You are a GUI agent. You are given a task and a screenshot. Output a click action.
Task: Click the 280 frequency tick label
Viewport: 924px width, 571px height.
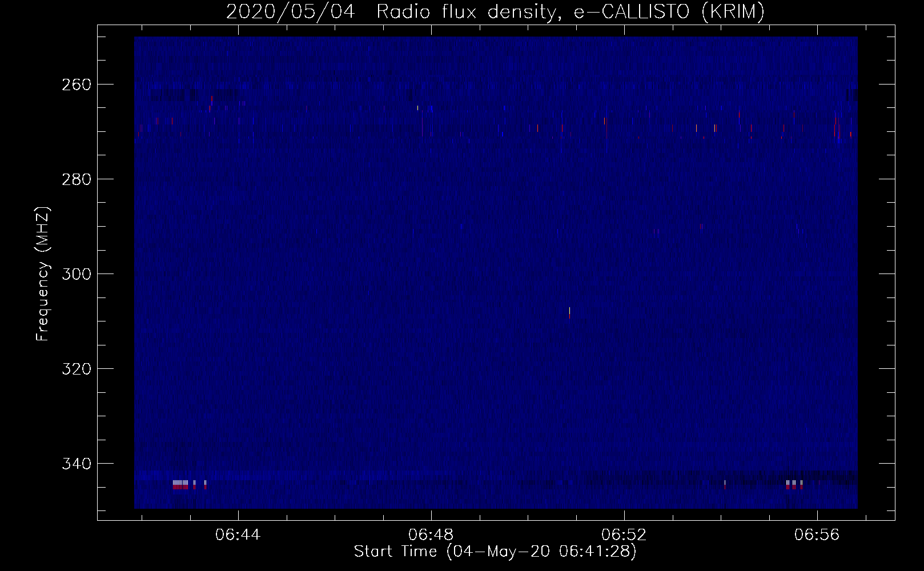(75, 179)
